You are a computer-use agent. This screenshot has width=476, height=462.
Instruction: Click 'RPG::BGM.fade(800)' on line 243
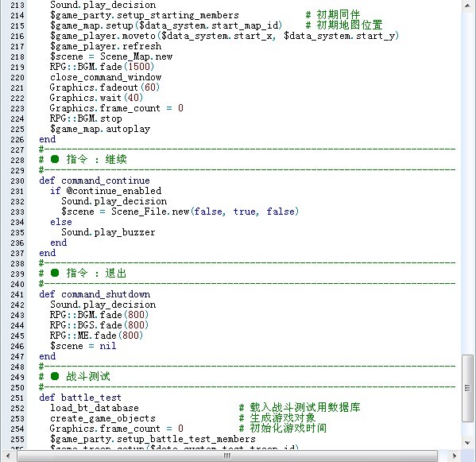pos(99,315)
